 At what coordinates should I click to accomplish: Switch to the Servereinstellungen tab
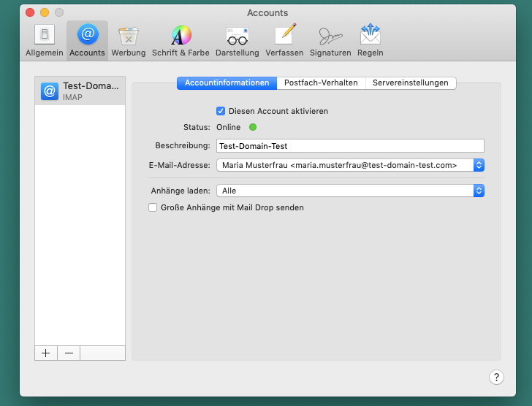(x=411, y=83)
